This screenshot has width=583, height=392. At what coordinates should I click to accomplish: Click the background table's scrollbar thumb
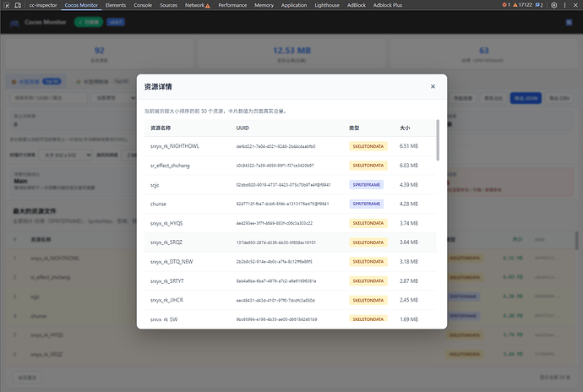click(577, 241)
